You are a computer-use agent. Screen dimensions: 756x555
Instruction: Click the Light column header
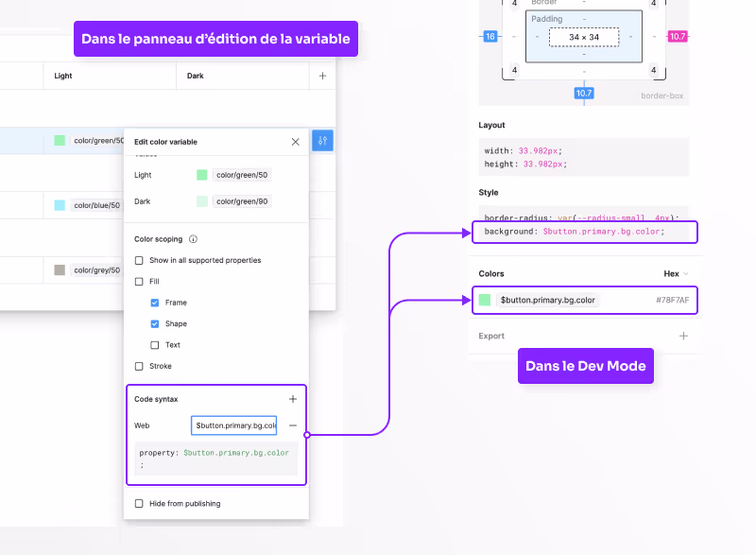(62, 76)
